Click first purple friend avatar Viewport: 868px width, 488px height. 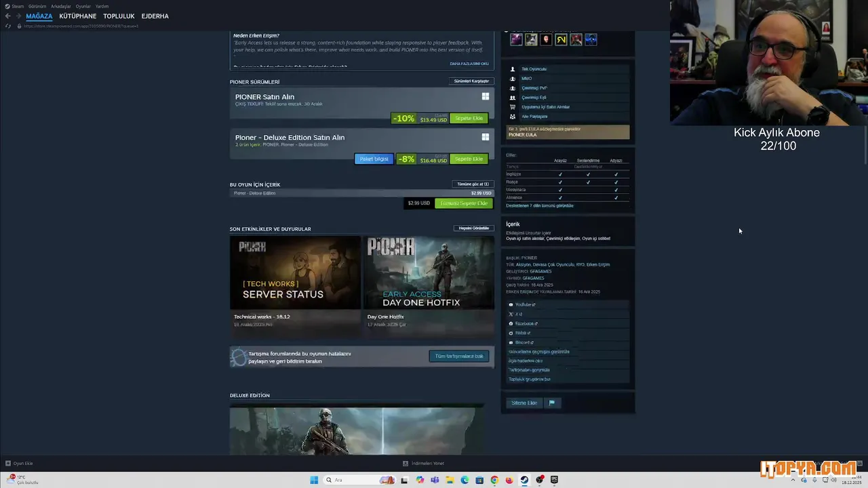pyautogui.click(x=516, y=39)
